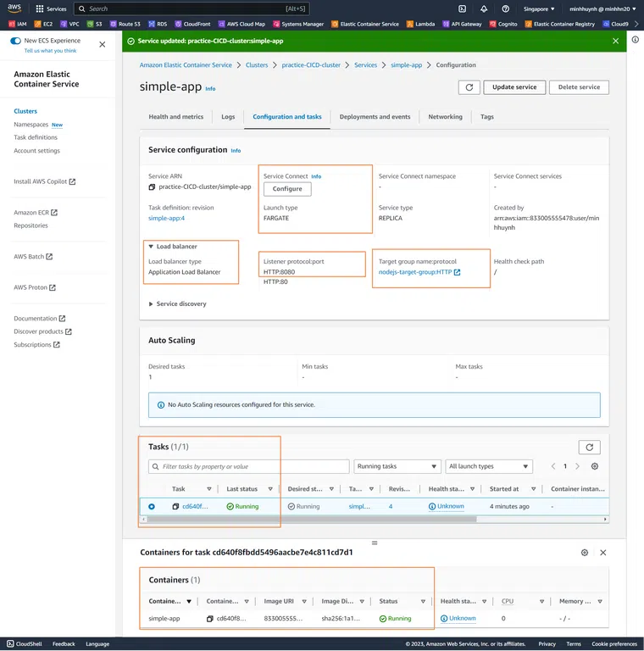Open Tasks table preferences gear

click(x=595, y=466)
